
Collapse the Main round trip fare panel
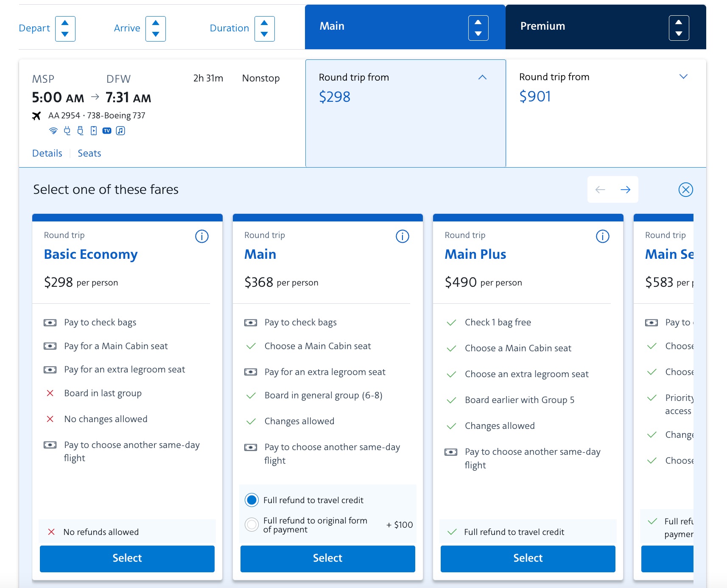(481, 77)
